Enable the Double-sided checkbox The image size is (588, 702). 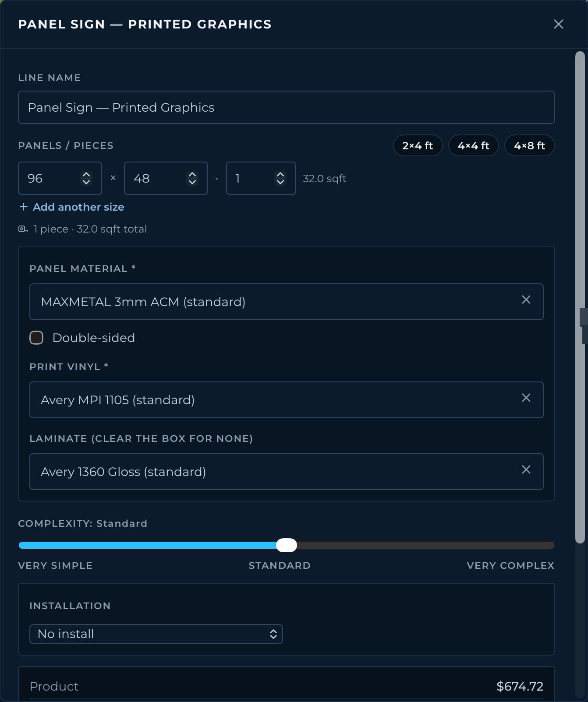[36, 338]
